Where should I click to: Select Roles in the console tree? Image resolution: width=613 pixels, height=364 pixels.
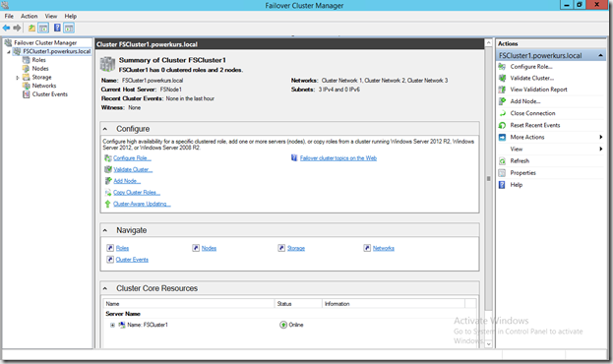click(38, 60)
